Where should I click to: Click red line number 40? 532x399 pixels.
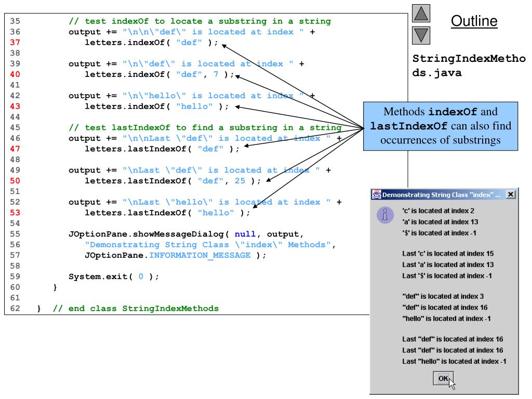15,74
